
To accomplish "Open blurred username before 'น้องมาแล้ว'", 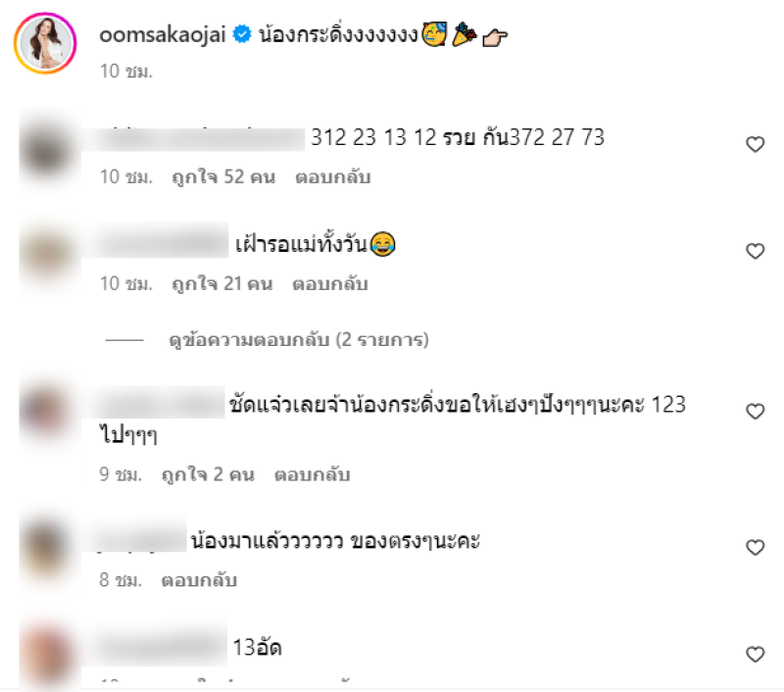I will (x=141, y=541).
